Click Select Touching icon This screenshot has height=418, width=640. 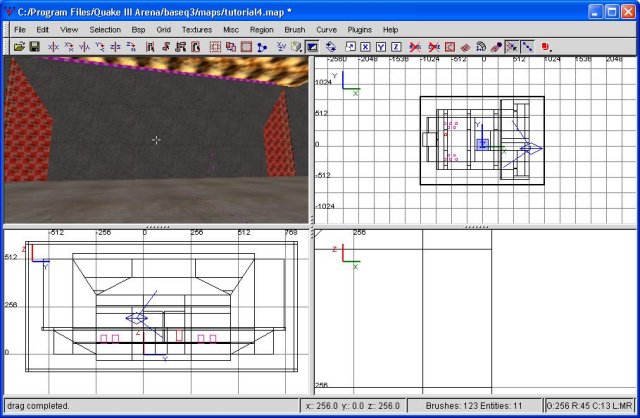(165, 47)
